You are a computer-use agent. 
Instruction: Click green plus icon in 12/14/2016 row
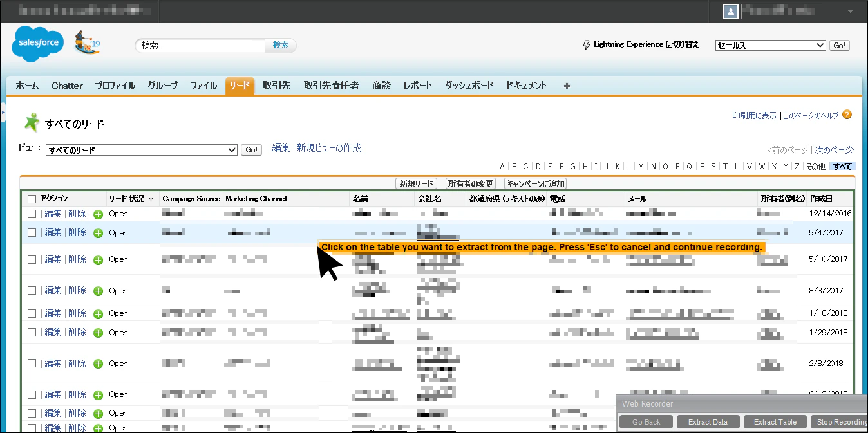click(x=98, y=214)
